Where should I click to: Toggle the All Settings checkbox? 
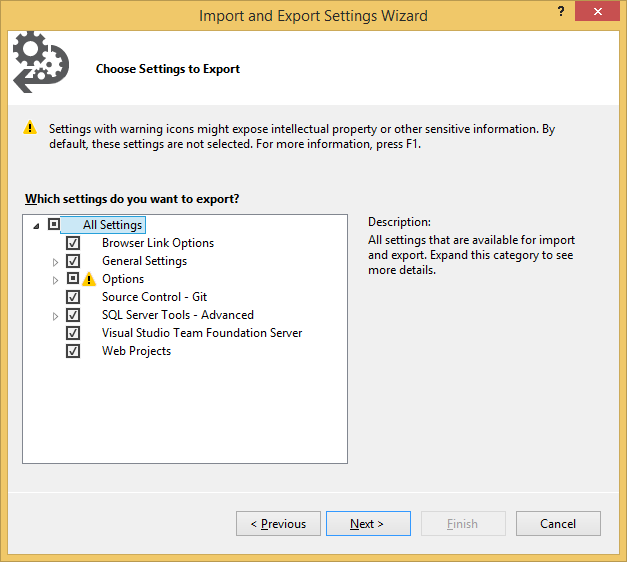click(54, 225)
